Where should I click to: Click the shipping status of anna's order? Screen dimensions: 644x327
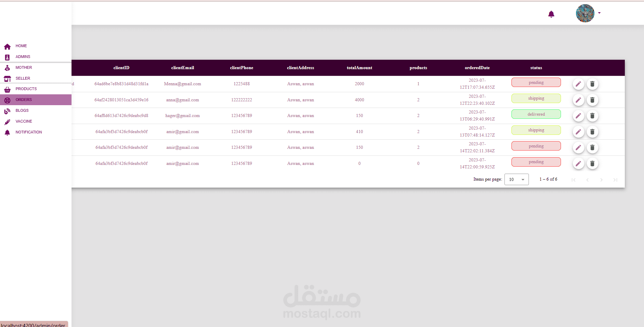click(x=536, y=98)
